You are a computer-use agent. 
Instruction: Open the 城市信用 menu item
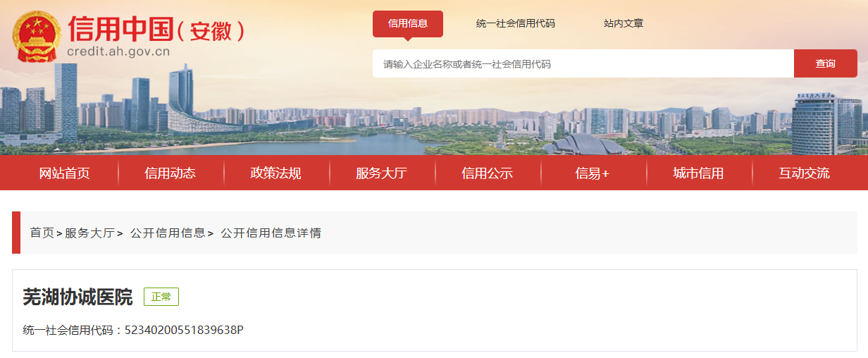click(x=699, y=173)
